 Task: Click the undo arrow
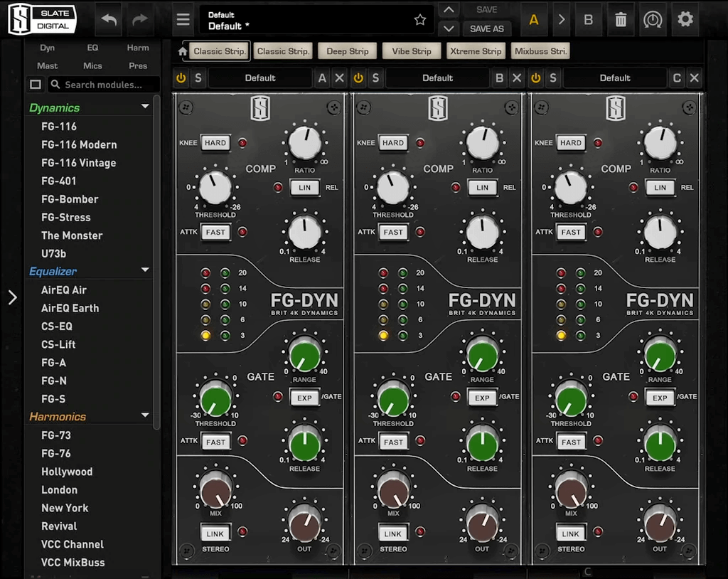pyautogui.click(x=107, y=19)
